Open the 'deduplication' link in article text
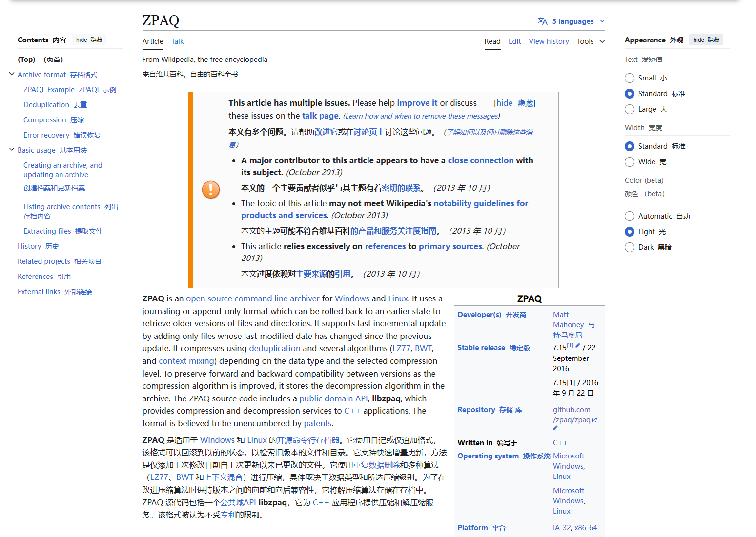The image size is (756, 537). coord(275,348)
